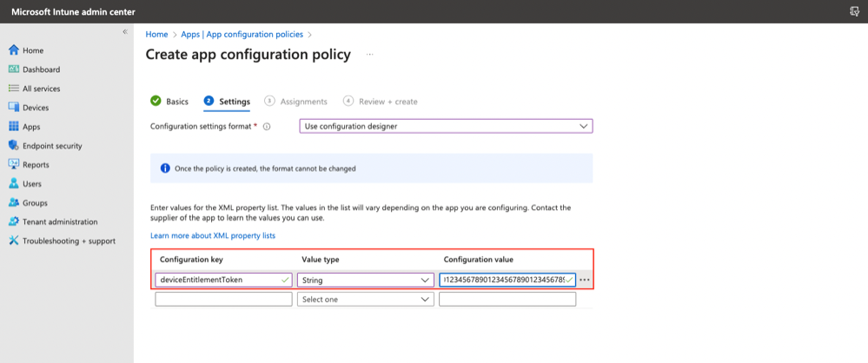The image size is (868, 363).
Task: Click the 'Create app configuration policy' heading
Action: (248, 55)
